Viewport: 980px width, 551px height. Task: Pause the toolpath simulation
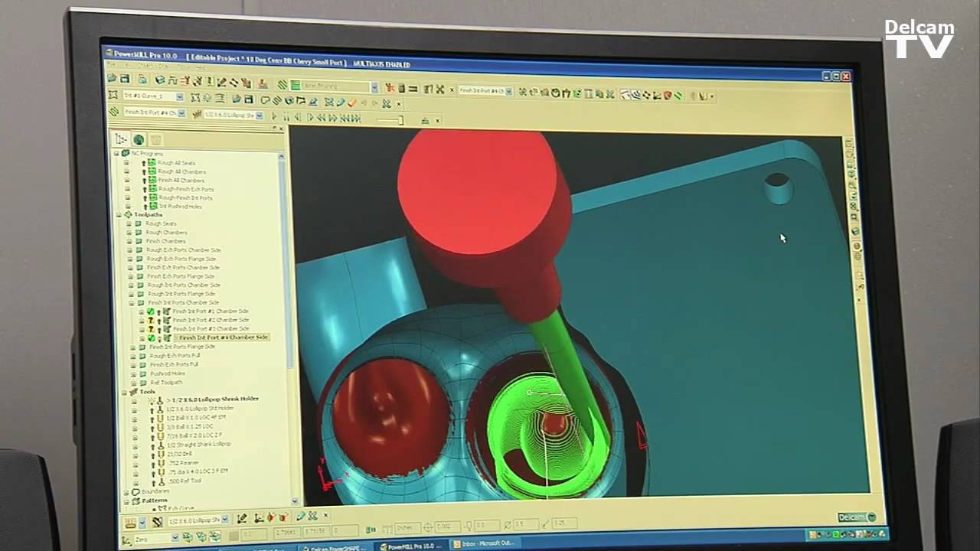pyautogui.click(x=286, y=116)
